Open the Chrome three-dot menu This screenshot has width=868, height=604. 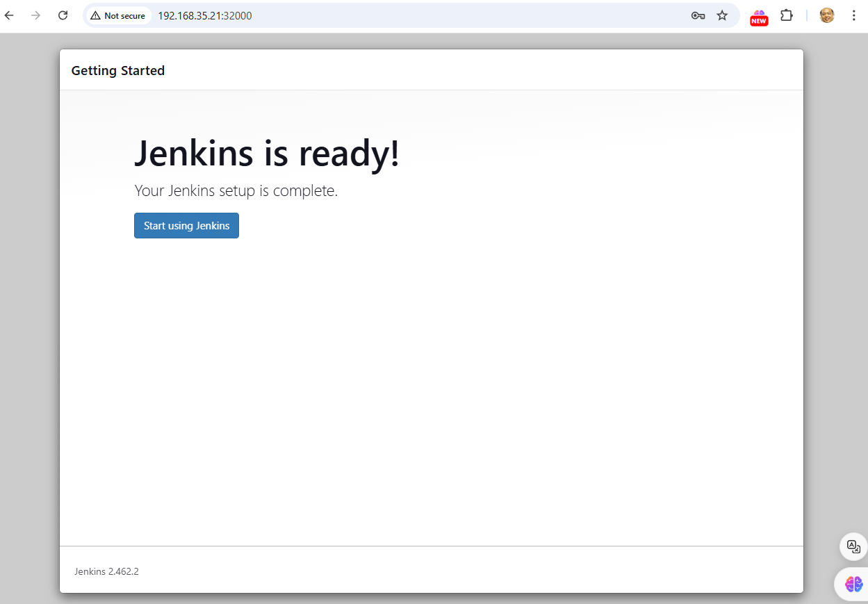tap(853, 15)
